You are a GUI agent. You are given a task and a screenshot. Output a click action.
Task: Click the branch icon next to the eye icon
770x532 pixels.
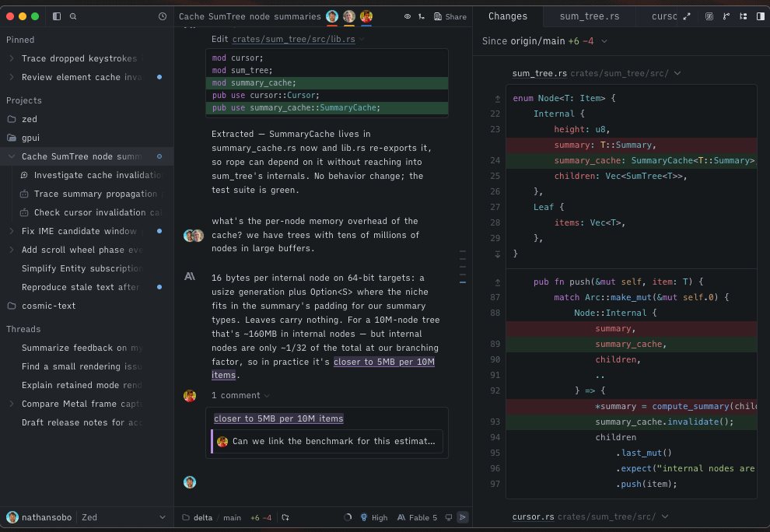[x=422, y=16]
